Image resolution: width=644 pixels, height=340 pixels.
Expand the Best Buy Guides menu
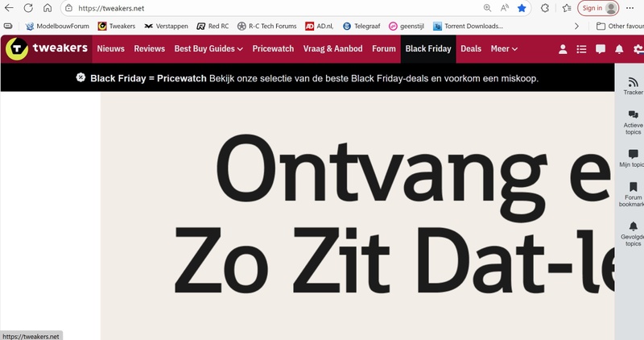click(208, 48)
